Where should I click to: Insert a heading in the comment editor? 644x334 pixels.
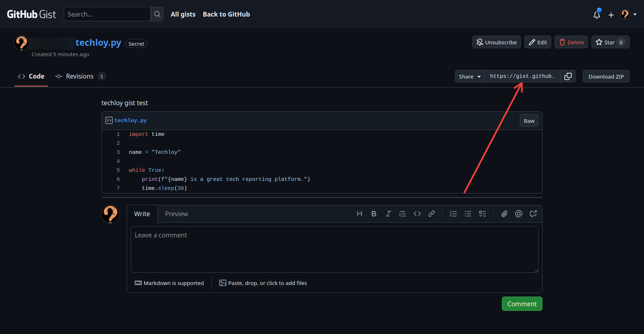(x=359, y=214)
